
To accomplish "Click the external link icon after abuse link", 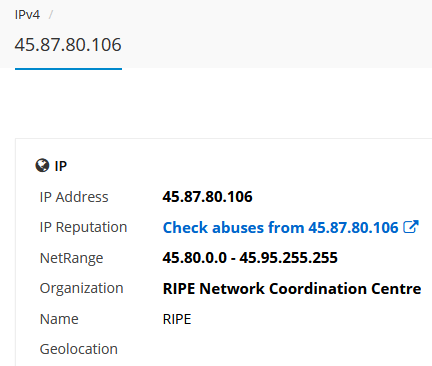I will pos(411,227).
